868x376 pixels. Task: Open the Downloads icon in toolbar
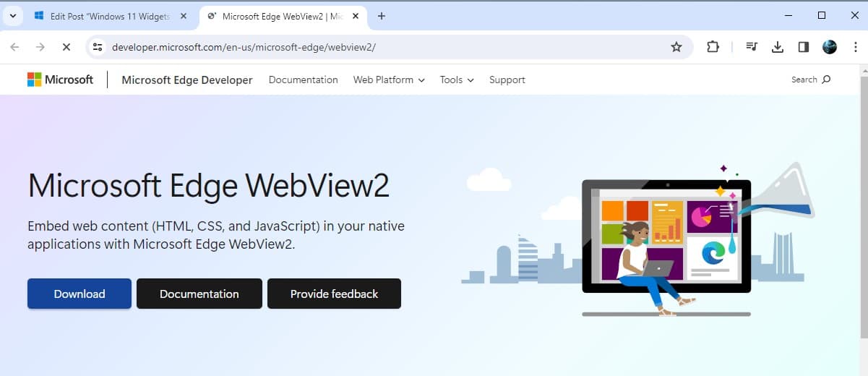click(778, 47)
